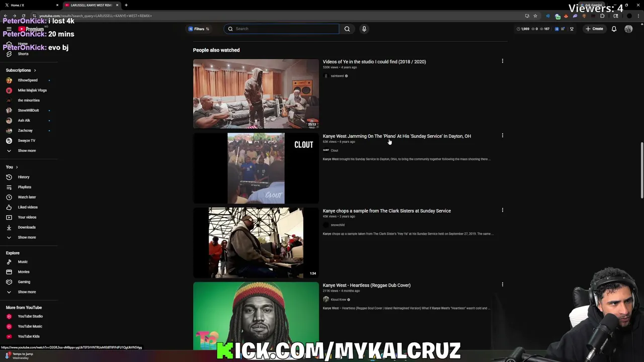Open YouTube Kids link
Viewport: 644px width, 362px height.
click(x=29, y=336)
